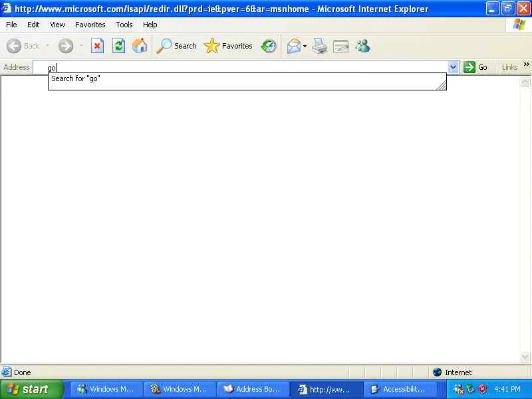Click the Messenger tray icon

(458, 389)
